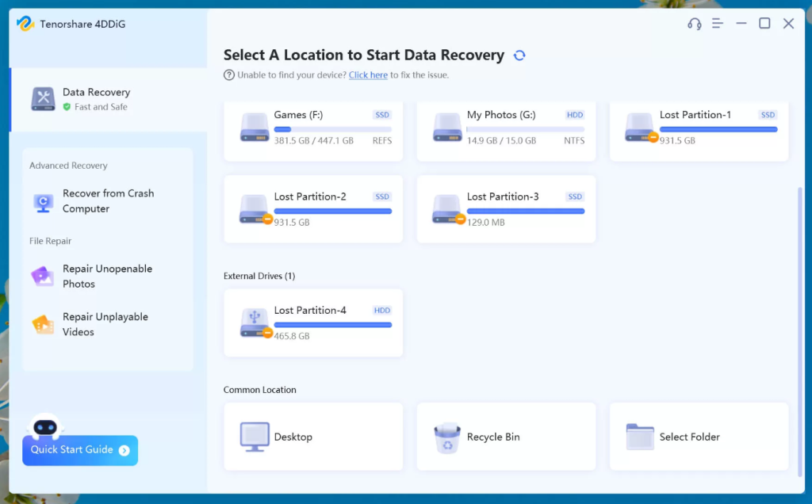Screen dimensions: 812x504
Task: Click the Lost Partition-3 drive icon
Action: click(x=449, y=209)
